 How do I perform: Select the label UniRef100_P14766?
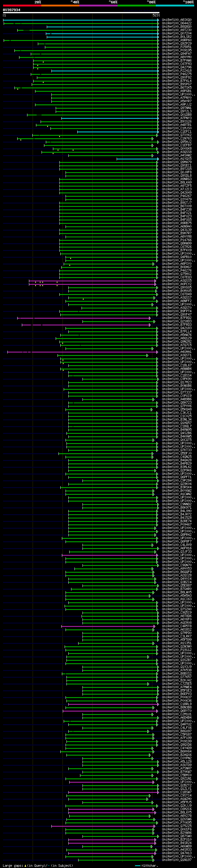(177, 240)
